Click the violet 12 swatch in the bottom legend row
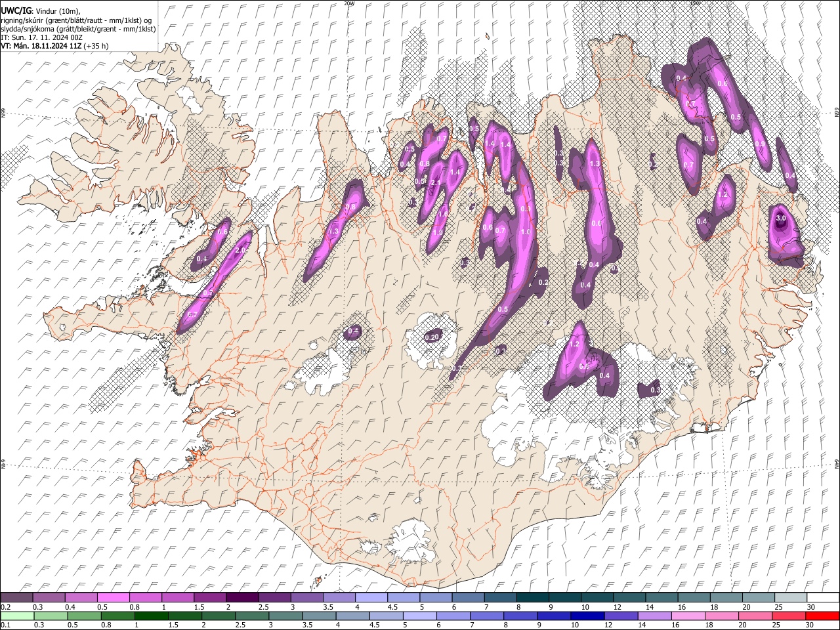This screenshot has width=840, height=630. [621, 616]
